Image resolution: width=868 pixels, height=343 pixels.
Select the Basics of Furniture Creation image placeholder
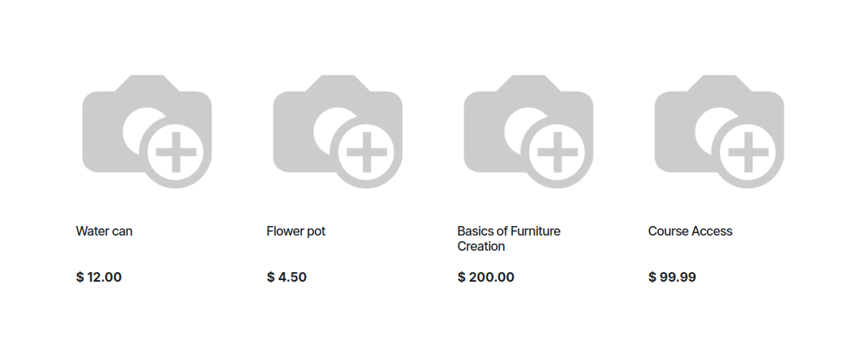528,132
